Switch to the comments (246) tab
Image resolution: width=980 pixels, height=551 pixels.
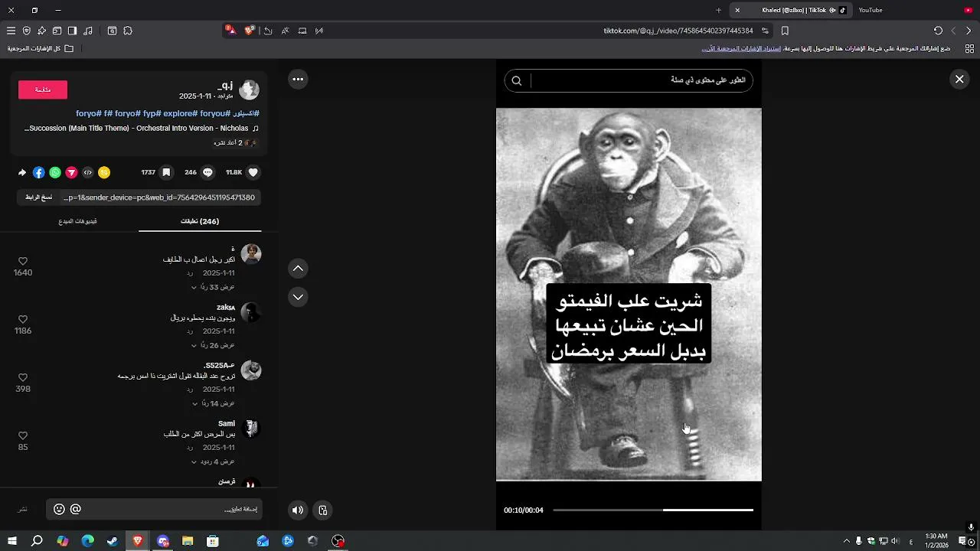coord(200,221)
